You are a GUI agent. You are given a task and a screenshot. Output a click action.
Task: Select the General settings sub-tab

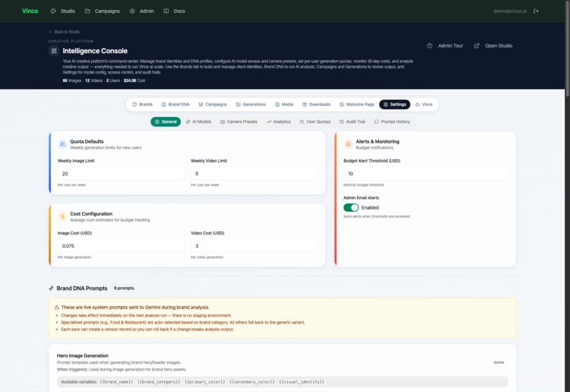point(165,121)
